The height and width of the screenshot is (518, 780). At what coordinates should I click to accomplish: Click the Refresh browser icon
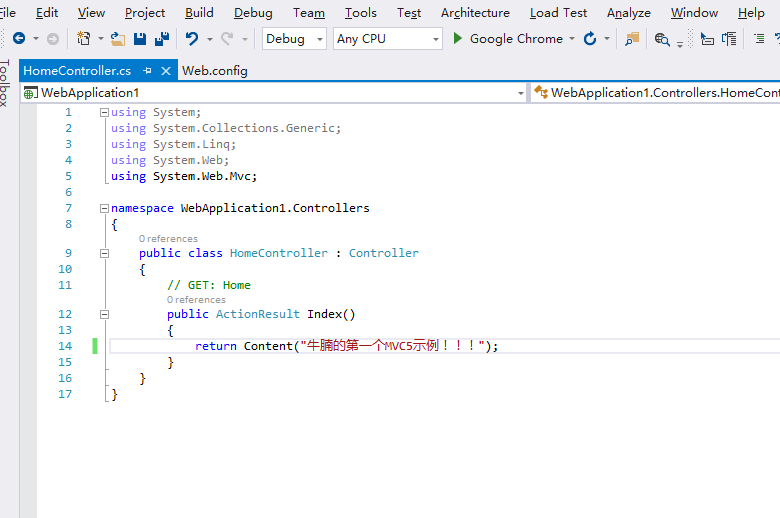pos(590,38)
